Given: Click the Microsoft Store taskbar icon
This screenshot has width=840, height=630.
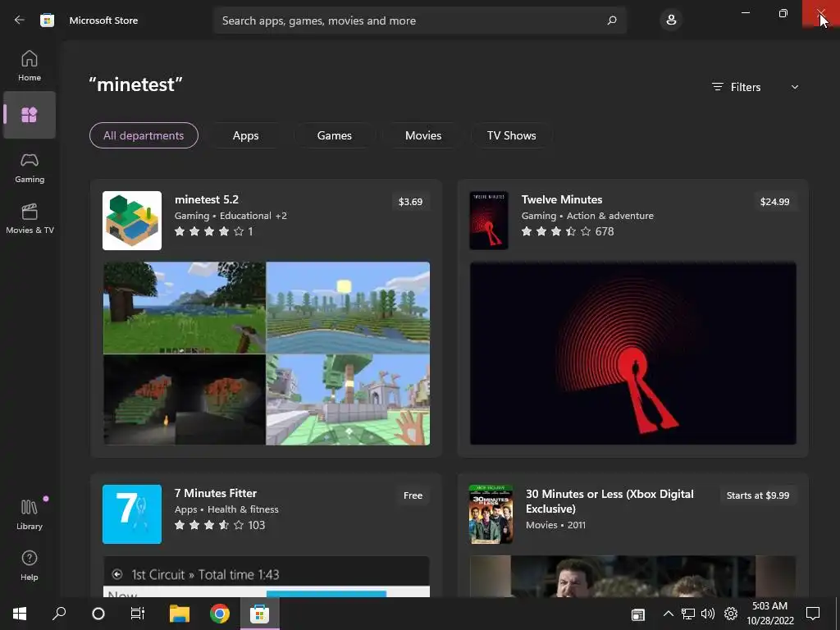Looking at the screenshot, I should tap(259, 614).
